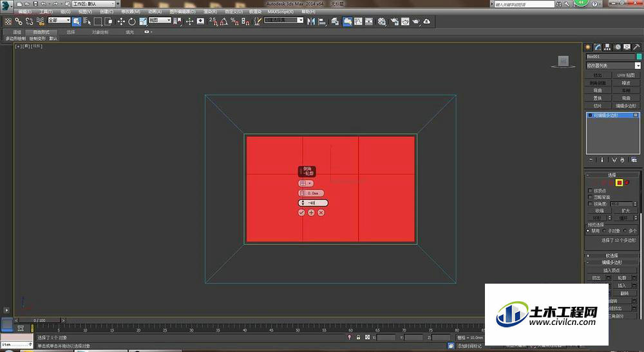Open the 修改器(M) menu

131,12
